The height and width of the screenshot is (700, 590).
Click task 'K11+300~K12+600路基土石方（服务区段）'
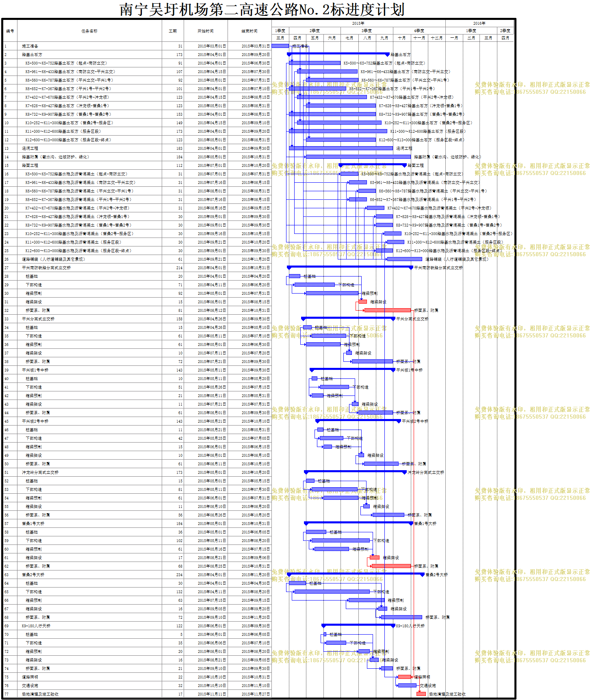pyautogui.click(x=63, y=132)
